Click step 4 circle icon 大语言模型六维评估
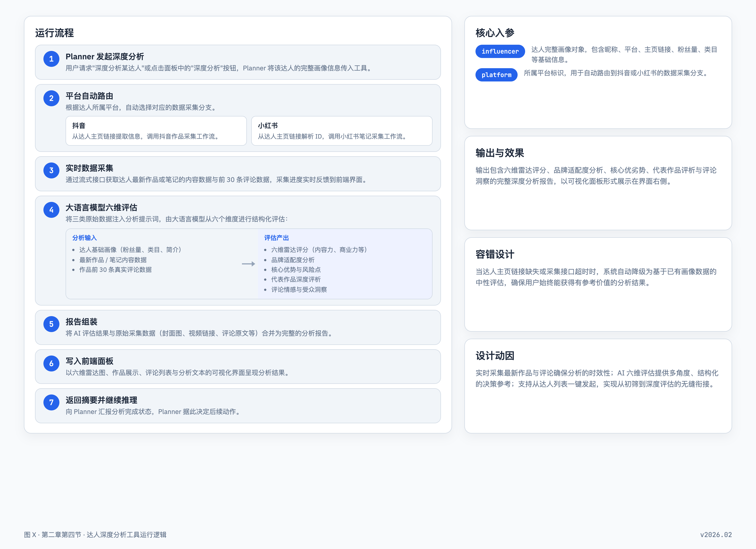 [x=51, y=210]
